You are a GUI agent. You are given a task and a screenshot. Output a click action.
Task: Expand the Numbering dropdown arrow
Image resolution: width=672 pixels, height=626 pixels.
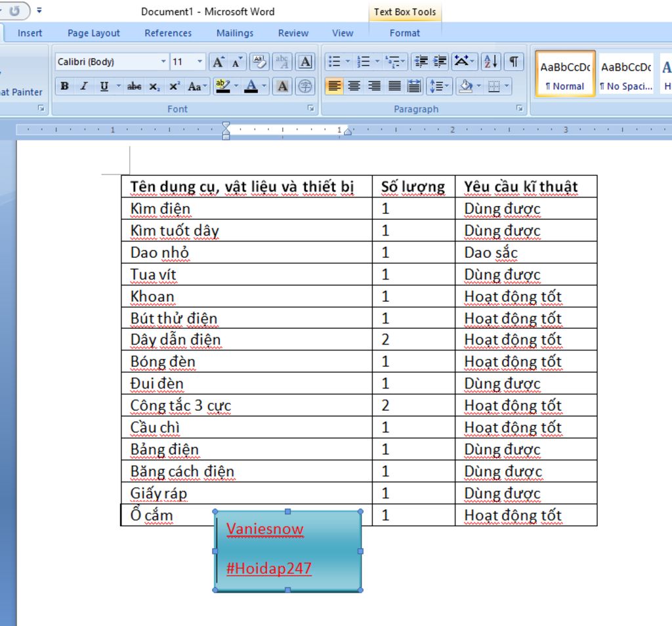click(x=377, y=62)
